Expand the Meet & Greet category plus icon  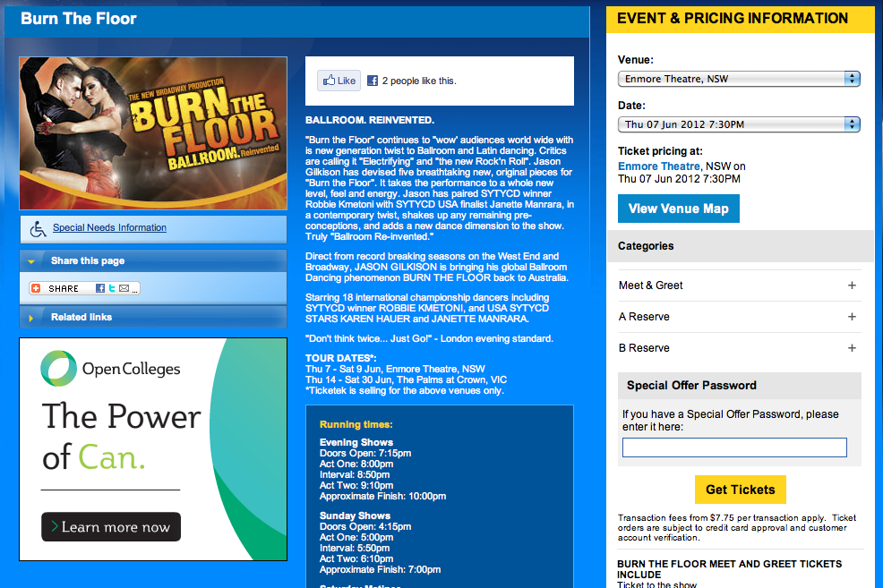(x=852, y=285)
